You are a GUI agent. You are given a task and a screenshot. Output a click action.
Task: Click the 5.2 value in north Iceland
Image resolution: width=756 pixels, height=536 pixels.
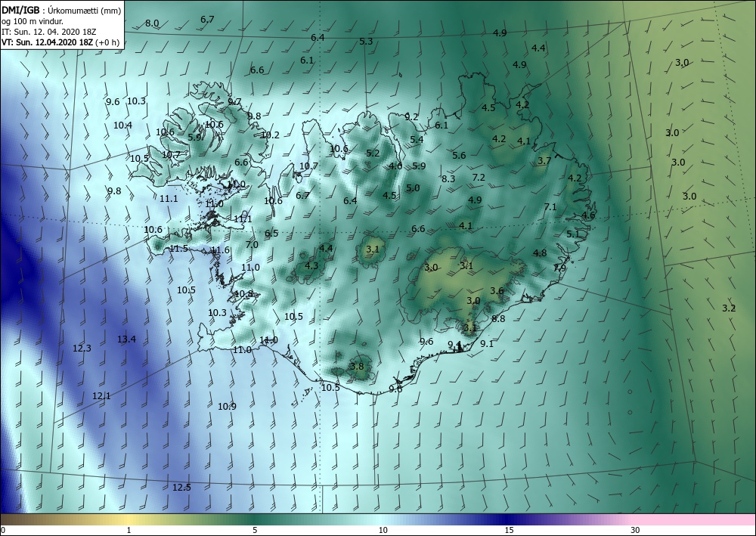coord(373,153)
